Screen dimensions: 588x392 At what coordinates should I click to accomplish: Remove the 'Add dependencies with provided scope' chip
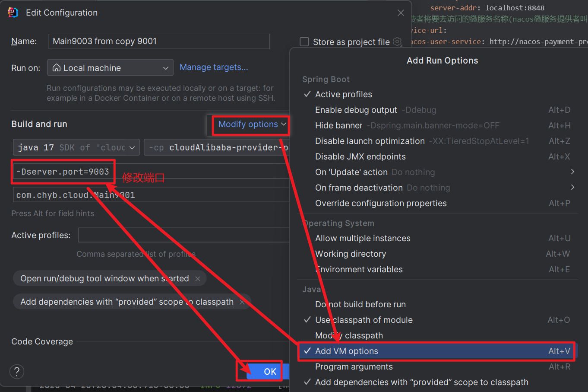242,302
